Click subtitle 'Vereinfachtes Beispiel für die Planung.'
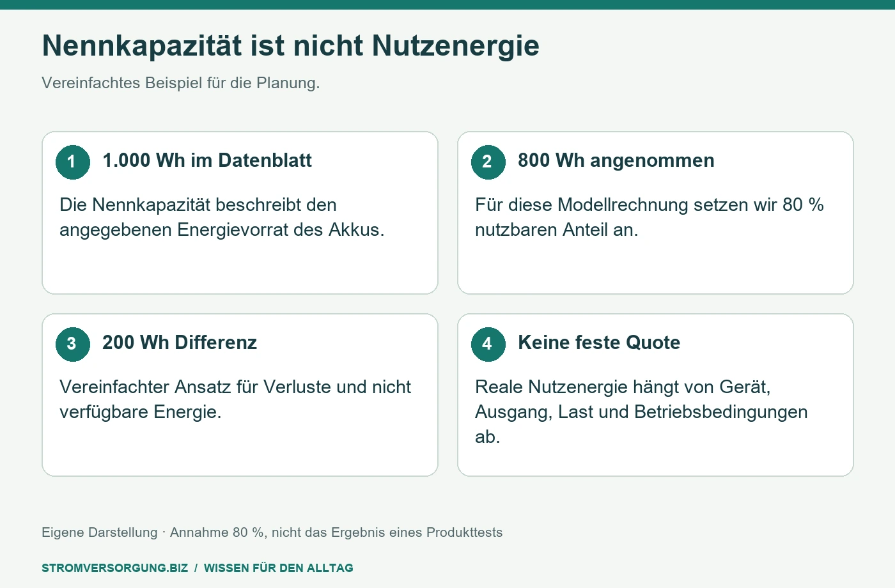 181,83
